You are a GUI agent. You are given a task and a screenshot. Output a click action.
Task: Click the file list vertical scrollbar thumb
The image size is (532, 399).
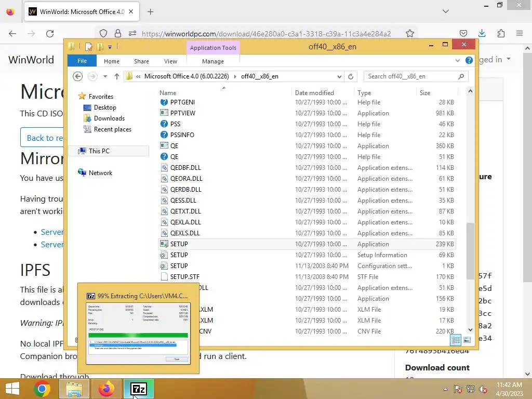(470, 251)
